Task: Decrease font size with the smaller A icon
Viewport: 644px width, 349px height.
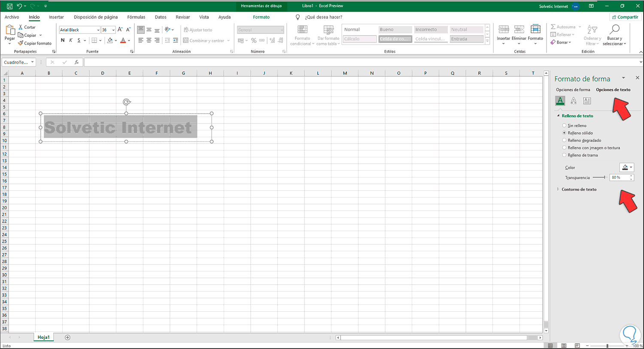Action: (x=128, y=30)
